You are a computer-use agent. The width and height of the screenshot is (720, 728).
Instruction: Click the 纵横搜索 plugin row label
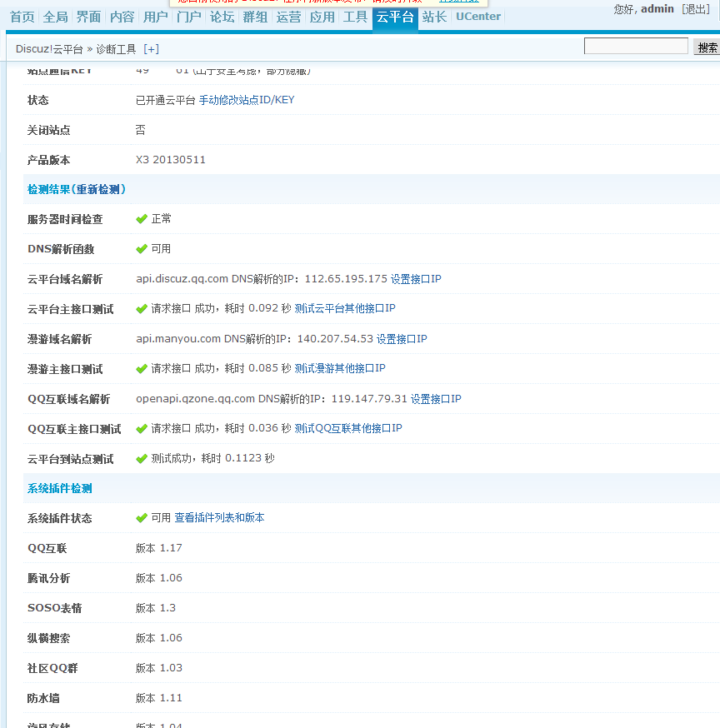[x=48, y=638]
